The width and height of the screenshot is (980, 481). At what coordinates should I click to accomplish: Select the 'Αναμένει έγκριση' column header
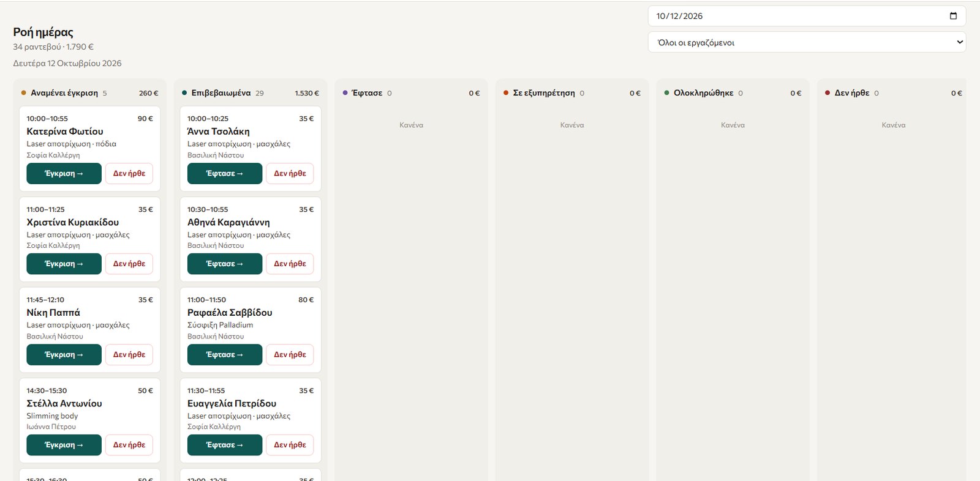[64, 93]
